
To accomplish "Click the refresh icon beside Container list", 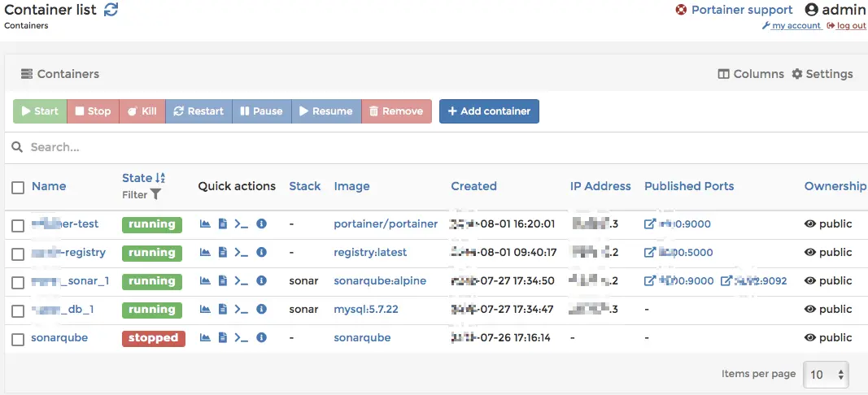I will pos(111,10).
